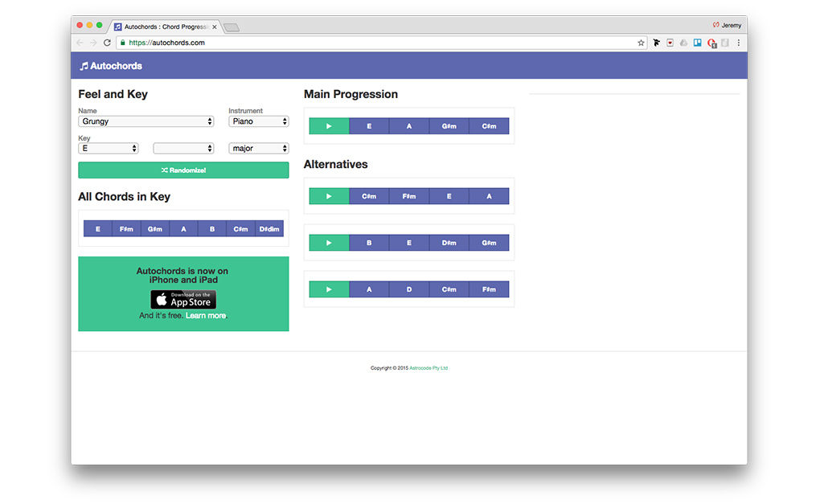Play the alternative starting with C#m
Image resolution: width=820 pixels, height=504 pixels.
(x=329, y=196)
